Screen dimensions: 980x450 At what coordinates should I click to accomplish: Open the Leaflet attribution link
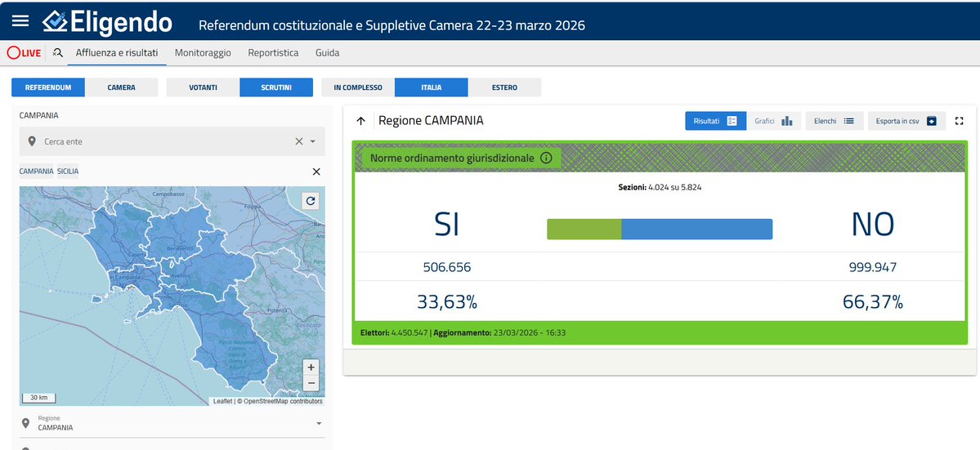(x=222, y=401)
